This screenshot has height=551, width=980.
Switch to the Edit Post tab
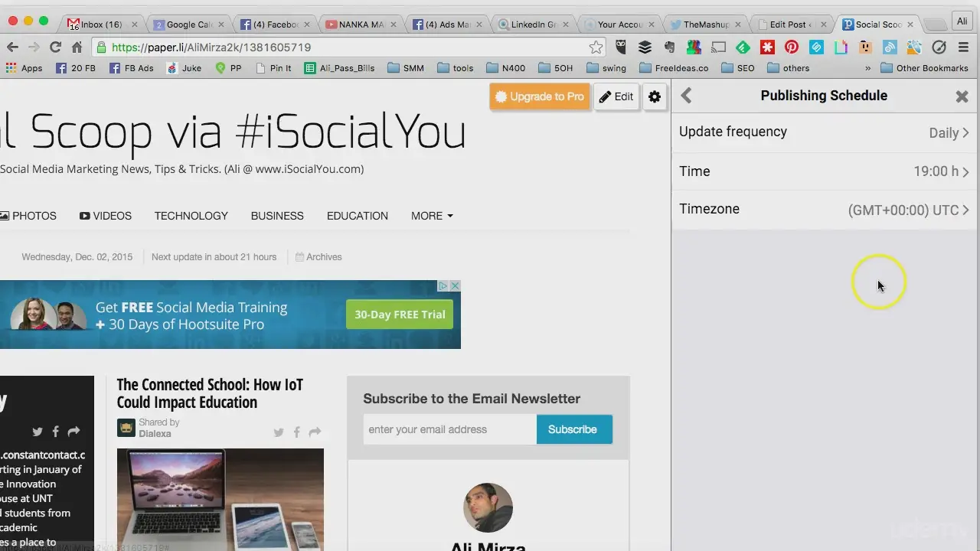click(x=790, y=24)
